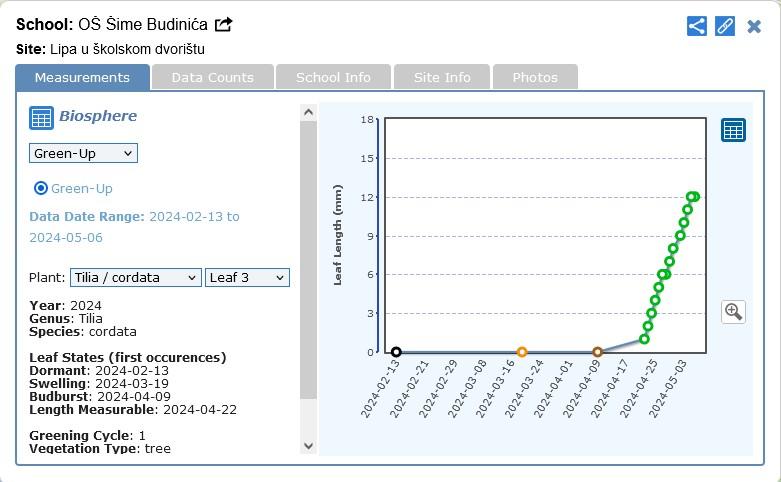Click the orange Swelling data point on chart
This screenshot has width=781, height=482.
click(x=522, y=352)
